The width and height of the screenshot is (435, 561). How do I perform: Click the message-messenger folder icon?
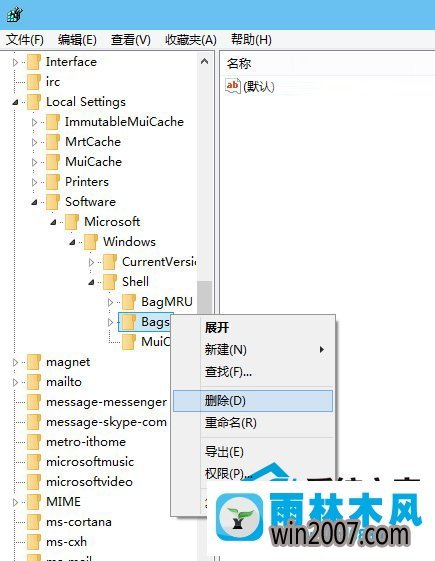click(34, 402)
